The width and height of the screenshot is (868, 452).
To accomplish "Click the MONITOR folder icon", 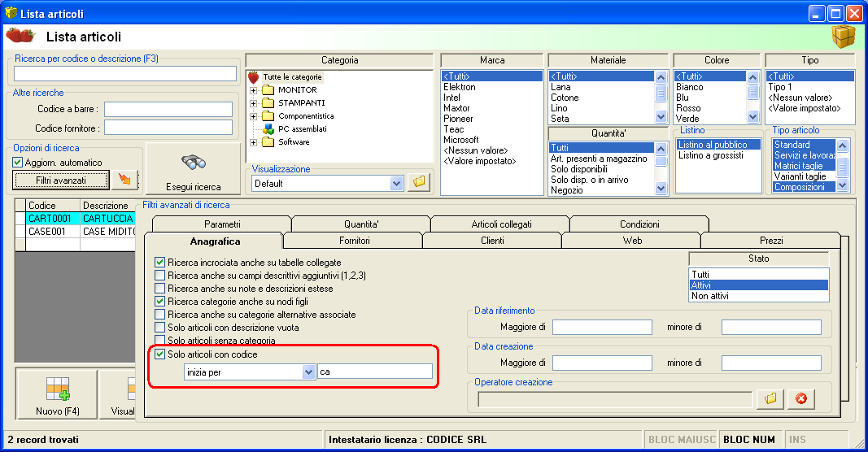I will tap(268, 89).
